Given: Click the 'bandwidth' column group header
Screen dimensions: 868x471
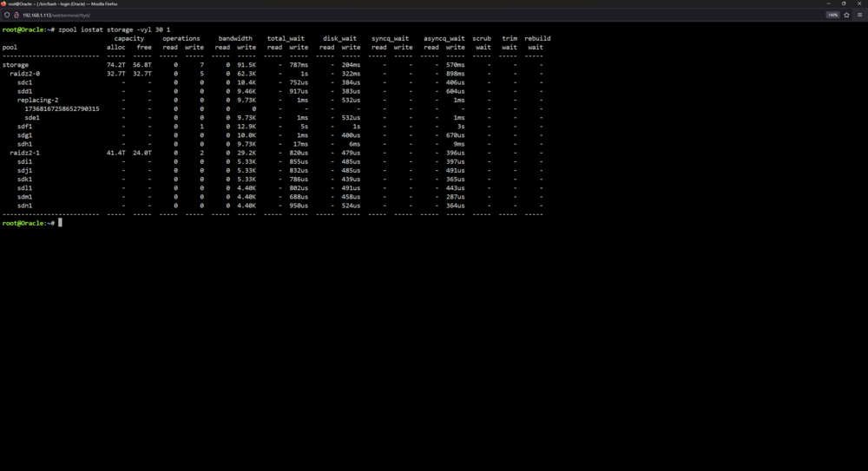Looking at the screenshot, I should tap(235, 39).
